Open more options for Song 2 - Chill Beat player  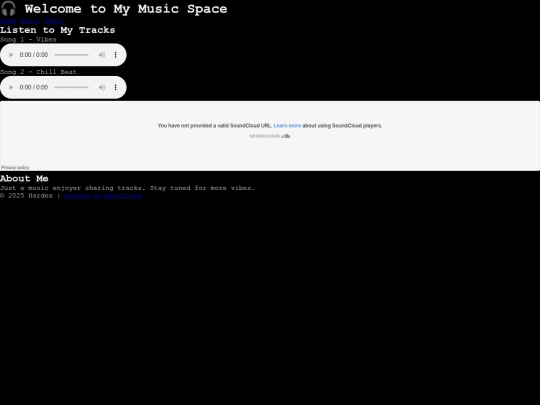click(x=116, y=87)
